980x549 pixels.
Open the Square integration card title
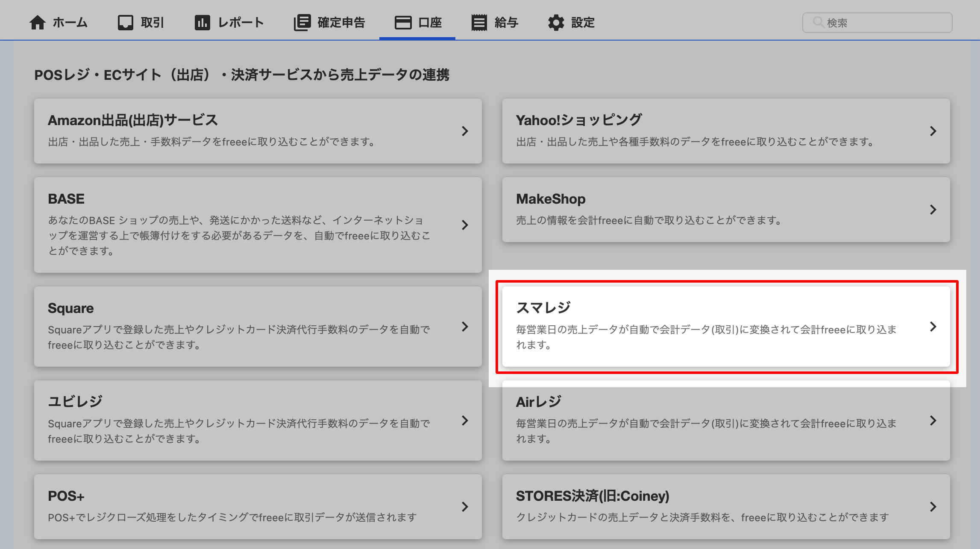70,308
